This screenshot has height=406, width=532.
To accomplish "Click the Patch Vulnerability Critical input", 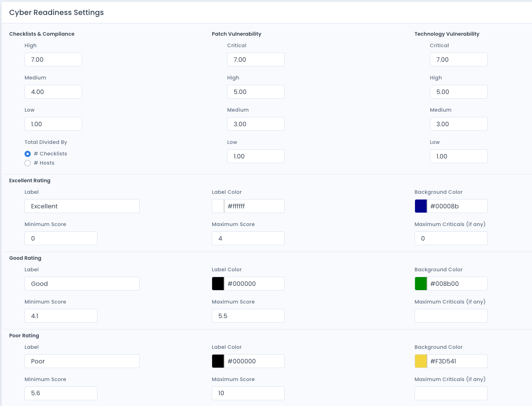I will point(256,59).
